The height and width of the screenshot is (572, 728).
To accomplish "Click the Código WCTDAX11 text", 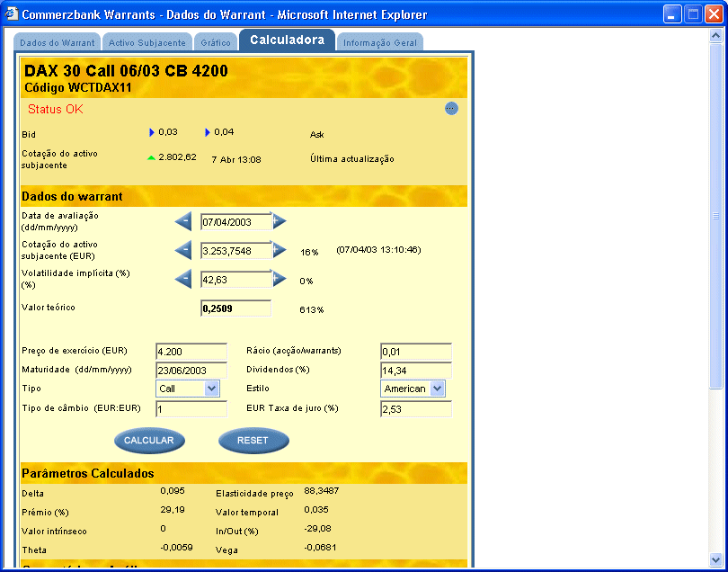I will 78,87.
